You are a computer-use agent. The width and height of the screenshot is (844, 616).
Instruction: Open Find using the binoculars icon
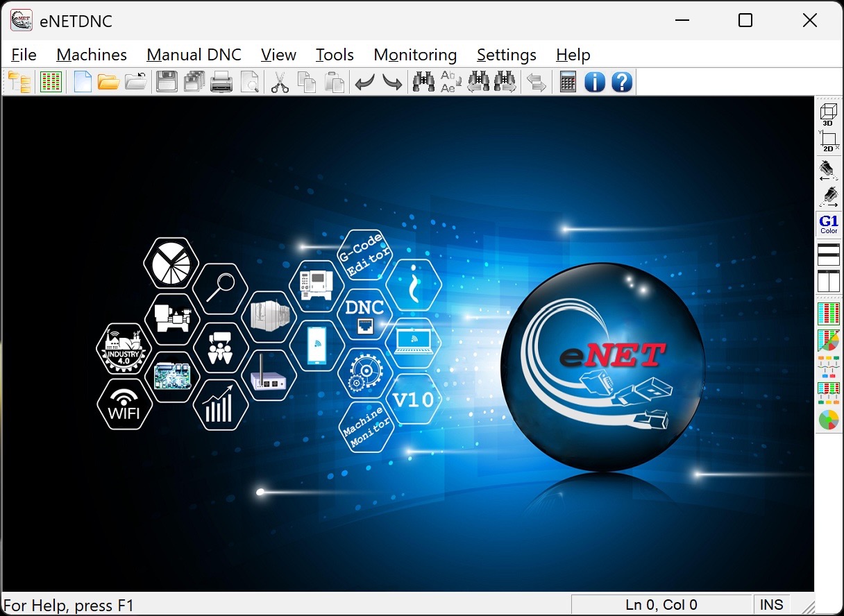pyautogui.click(x=423, y=82)
